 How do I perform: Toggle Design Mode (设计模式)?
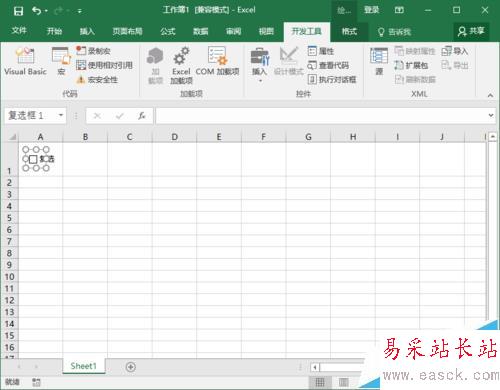[289, 61]
